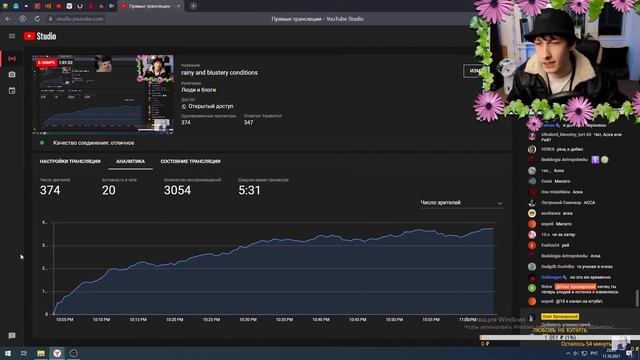Viewport: 640px width, 360px height.
Task: Open Task View on taskbar
Action: click(24, 353)
